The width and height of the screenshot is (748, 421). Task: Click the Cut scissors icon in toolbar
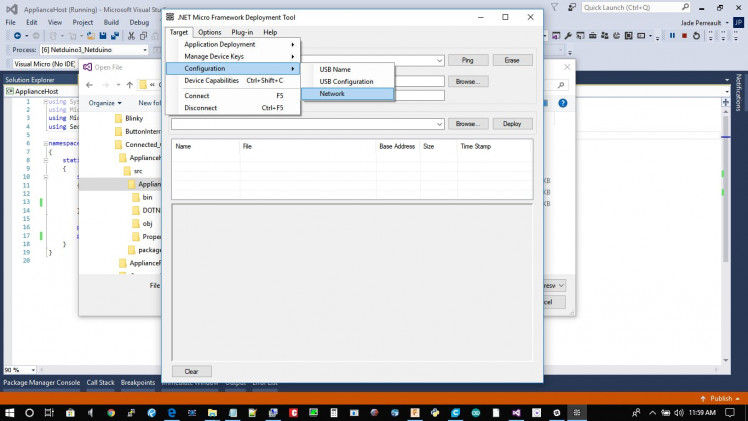(131, 36)
